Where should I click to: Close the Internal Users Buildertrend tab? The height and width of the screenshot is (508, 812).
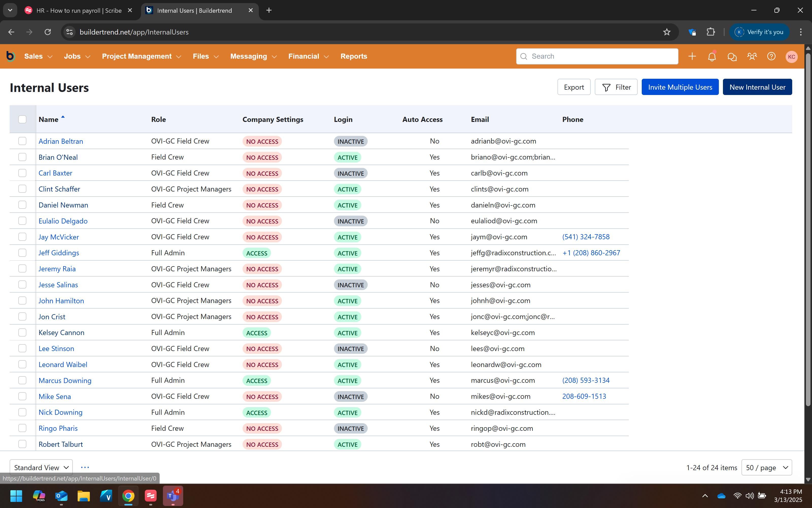tap(251, 10)
